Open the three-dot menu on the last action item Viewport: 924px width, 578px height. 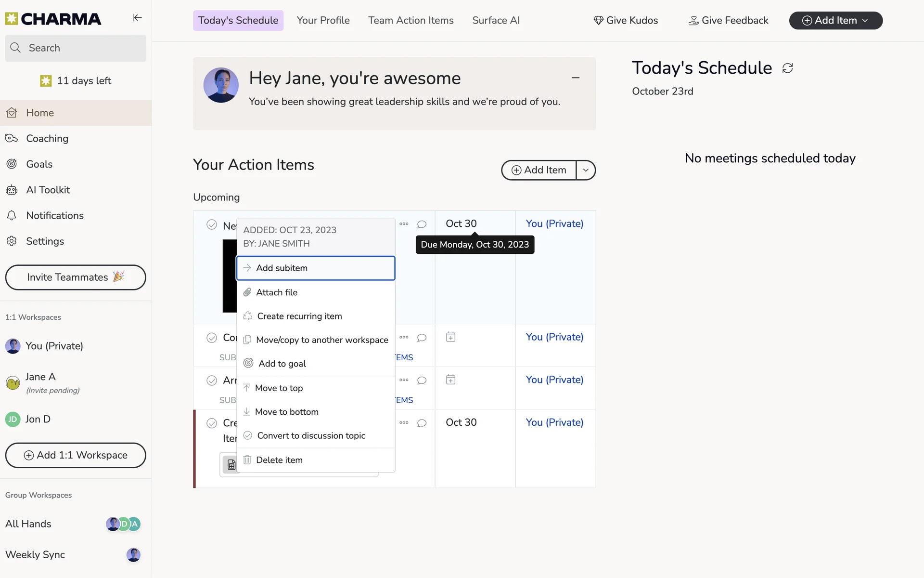[404, 423]
